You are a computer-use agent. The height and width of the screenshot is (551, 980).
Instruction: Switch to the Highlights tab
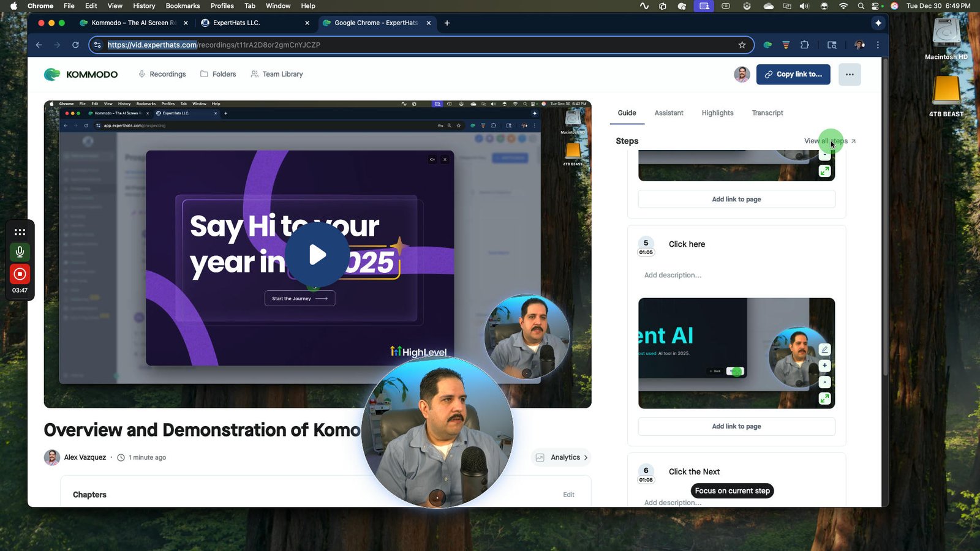tap(717, 113)
